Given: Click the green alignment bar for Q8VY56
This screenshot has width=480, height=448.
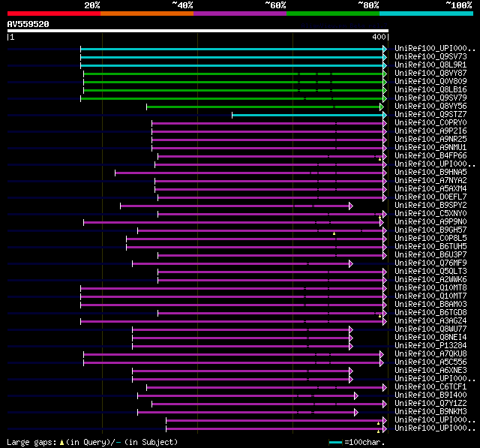Looking at the screenshot, I should (263, 107).
